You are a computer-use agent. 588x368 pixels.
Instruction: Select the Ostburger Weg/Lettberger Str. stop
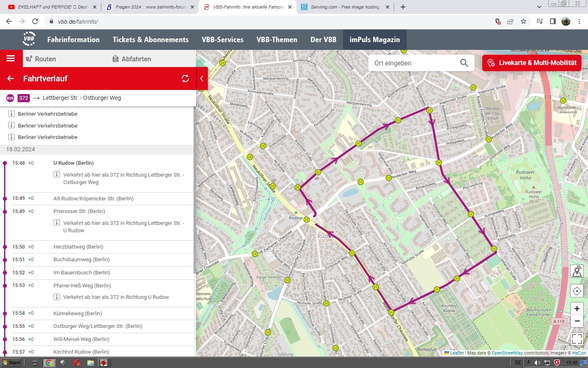(x=98, y=326)
